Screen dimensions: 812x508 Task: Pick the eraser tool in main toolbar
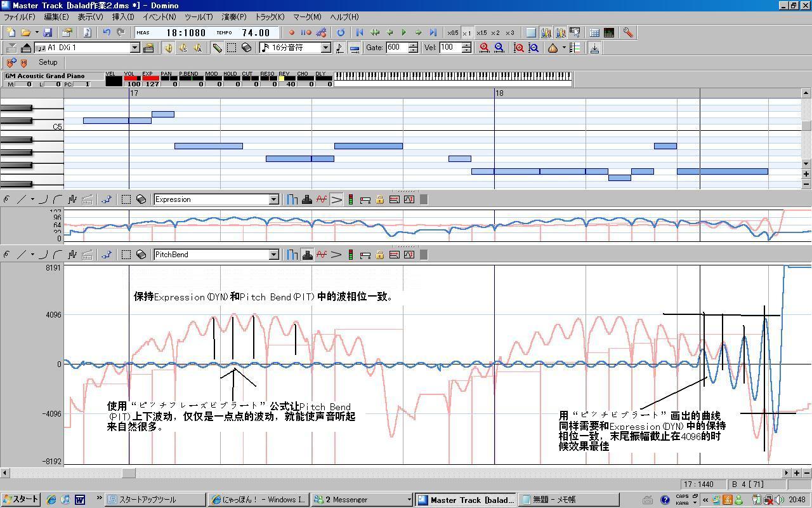click(247, 48)
